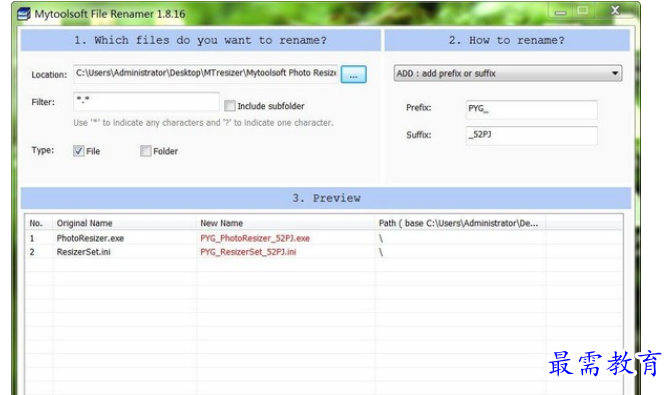The width and height of the screenshot is (670, 395).
Task: Select the ResizerSet.ini row
Action: 323,252
